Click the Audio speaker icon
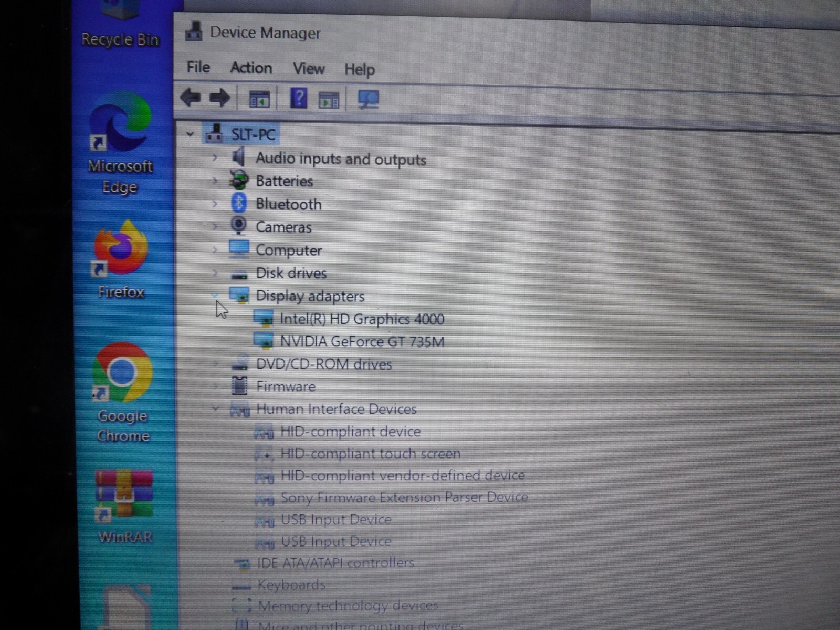This screenshot has height=630, width=840. [239, 157]
